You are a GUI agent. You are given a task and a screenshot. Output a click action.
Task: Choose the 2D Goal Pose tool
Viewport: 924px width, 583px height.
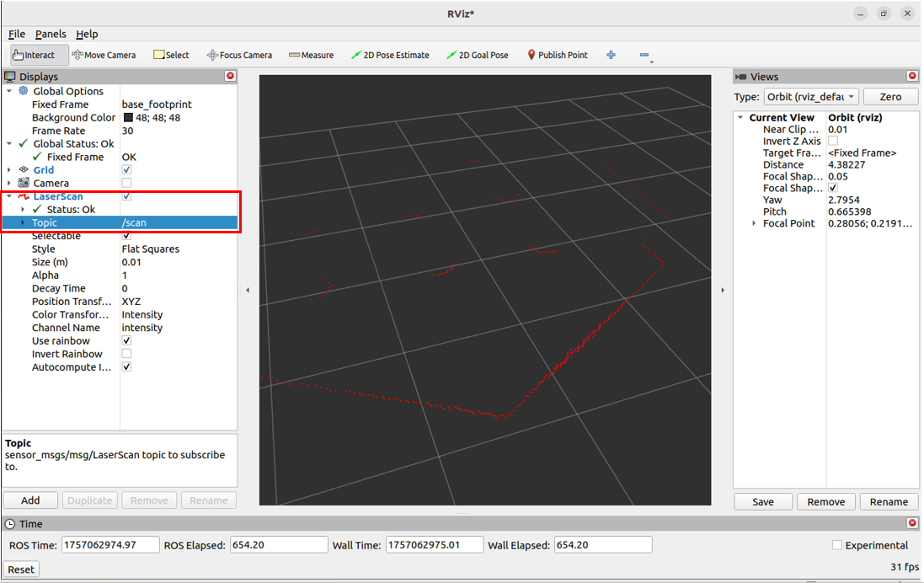tap(478, 55)
